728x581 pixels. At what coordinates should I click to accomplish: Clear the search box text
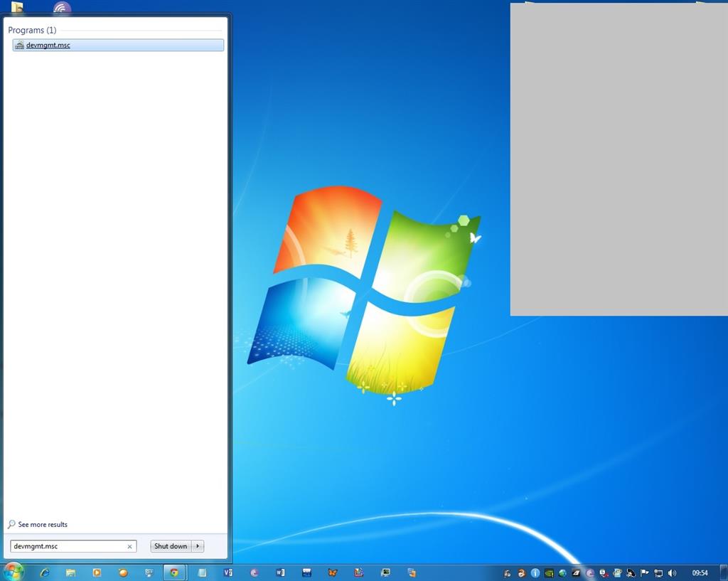point(129,547)
